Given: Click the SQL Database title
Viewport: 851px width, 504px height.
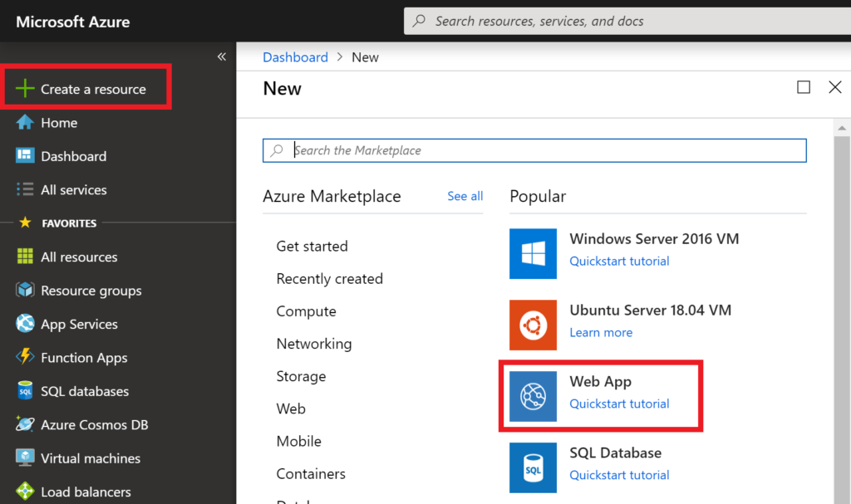Looking at the screenshot, I should tap(616, 453).
